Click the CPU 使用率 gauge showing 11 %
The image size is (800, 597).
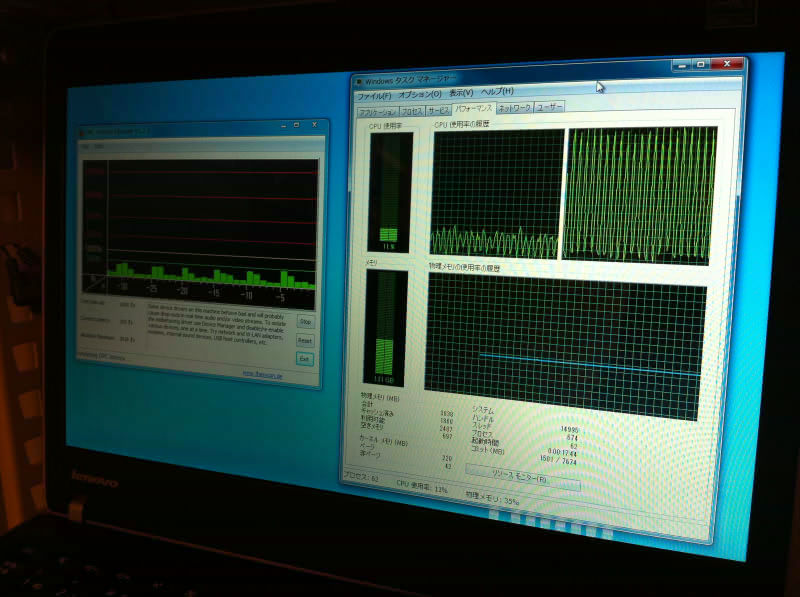point(390,192)
